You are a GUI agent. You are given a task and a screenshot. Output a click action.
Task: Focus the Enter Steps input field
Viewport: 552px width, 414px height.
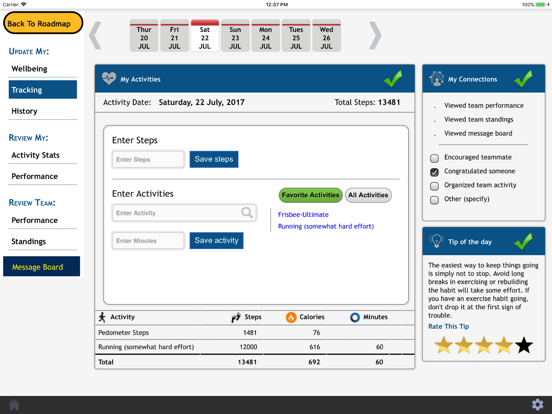[x=148, y=159]
